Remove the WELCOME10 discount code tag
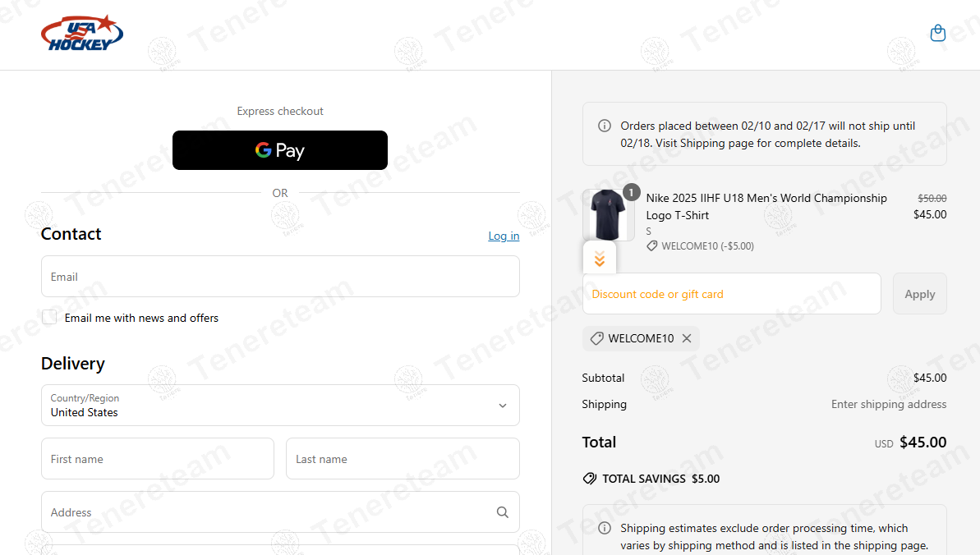This screenshot has width=980, height=555. 687,338
